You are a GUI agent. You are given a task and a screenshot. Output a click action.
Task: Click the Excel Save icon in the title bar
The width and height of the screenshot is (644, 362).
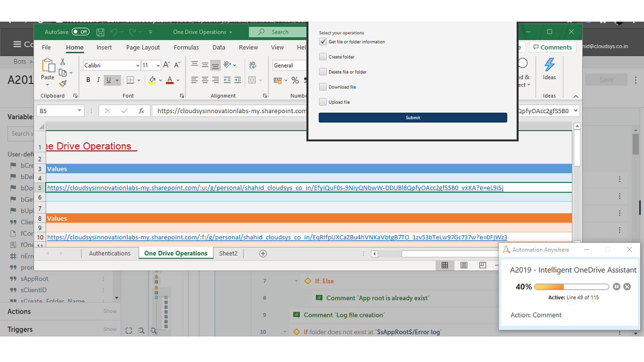[x=101, y=32]
